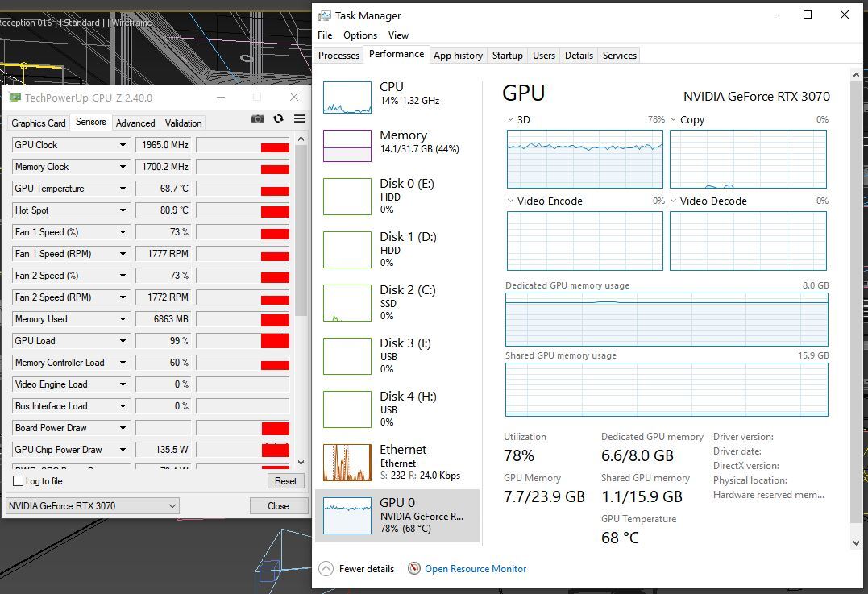
Task: Click the Resource Monitor icon
Action: (414, 568)
